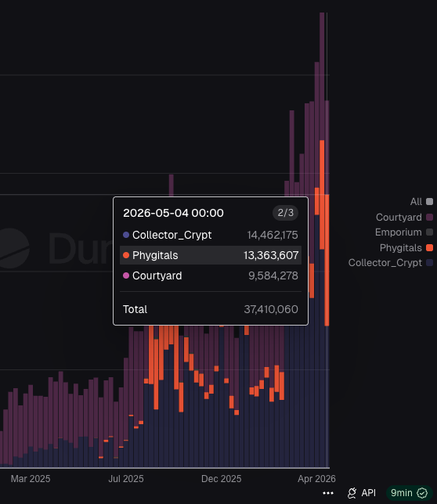Click the green checkmark status icon
The height and width of the screenshot is (504, 437).
422,493
